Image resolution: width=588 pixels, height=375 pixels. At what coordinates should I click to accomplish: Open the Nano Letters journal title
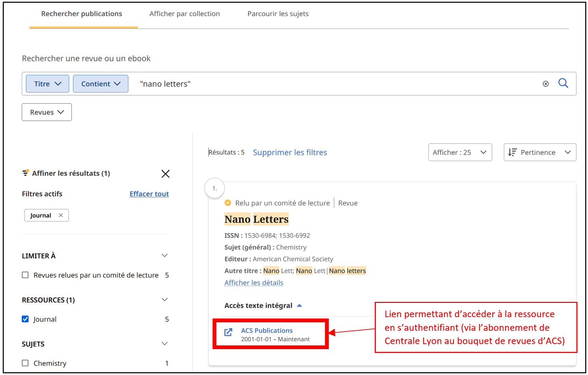pyautogui.click(x=257, y=219)
